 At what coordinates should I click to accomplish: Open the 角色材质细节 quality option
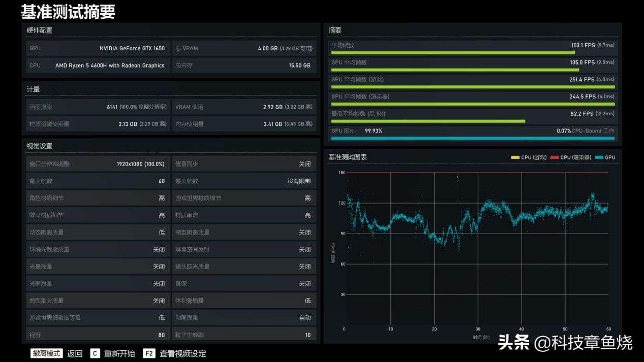pyautogui.click(x=97, y=198)
